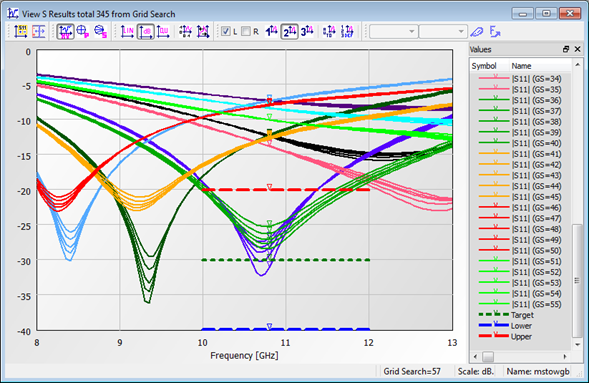Screen dimensions: 589x383
Task: Open the second empty toolbar dropdown
Action: click(443, 32)
